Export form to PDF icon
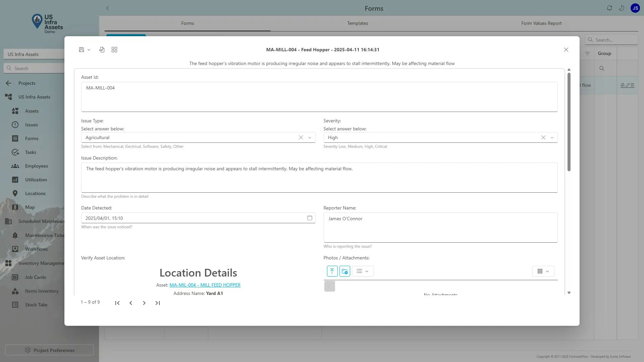The width and height of the screenshot is (644, 362). [102, 50]
